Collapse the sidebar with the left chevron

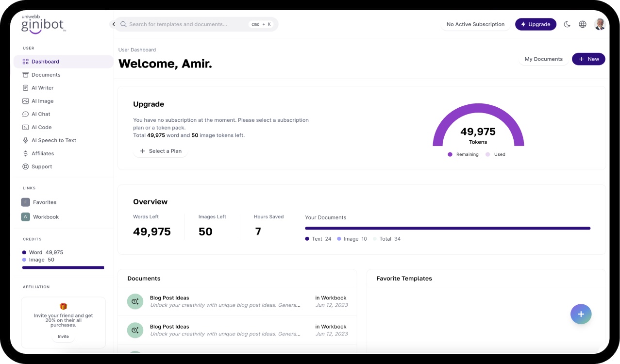click(x=113, y=24)
